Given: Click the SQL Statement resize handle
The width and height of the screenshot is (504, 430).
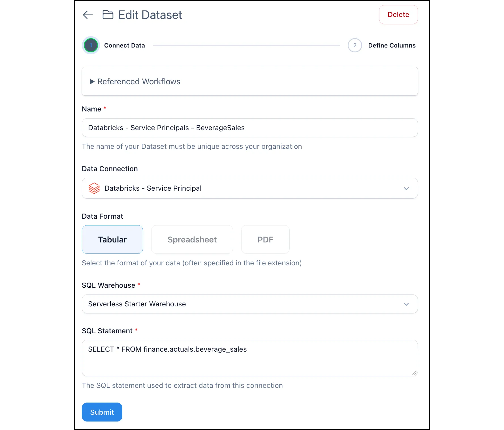Looking at the screenshot, I should click(x=415, y=373).
